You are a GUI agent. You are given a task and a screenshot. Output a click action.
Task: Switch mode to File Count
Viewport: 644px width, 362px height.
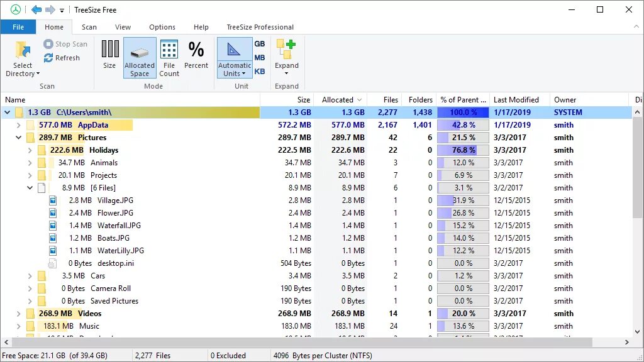(x=169, y=58)
